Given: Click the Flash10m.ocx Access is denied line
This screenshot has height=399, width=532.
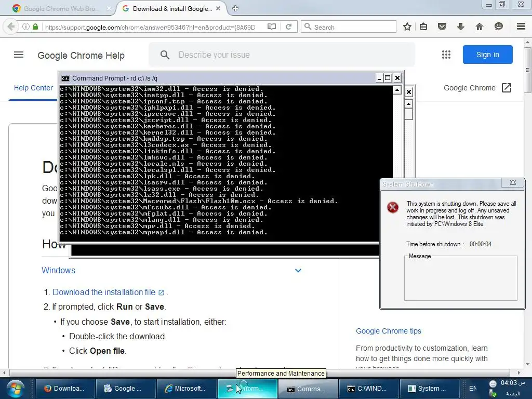Looking at the screenshot, I should [199, 201].
